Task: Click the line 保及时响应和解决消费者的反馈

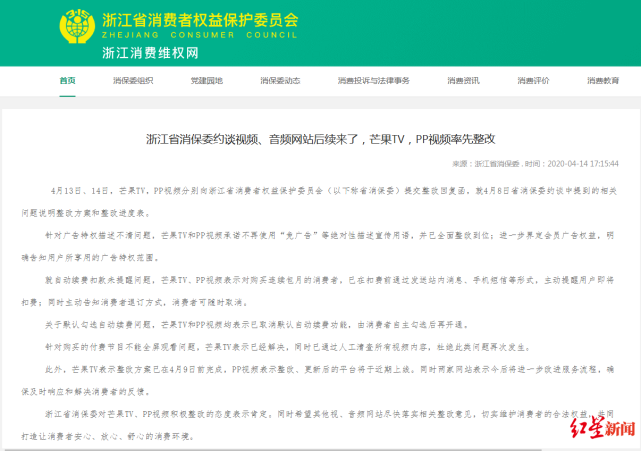Action: [x=86, y=392]
